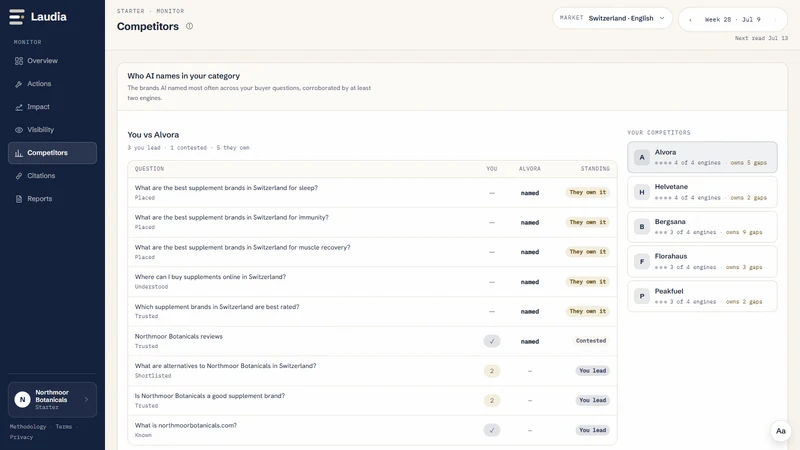Click checkmark in Northmoor Botanicals reviews row
Screen dimensions: 800x450
[492, 341]
